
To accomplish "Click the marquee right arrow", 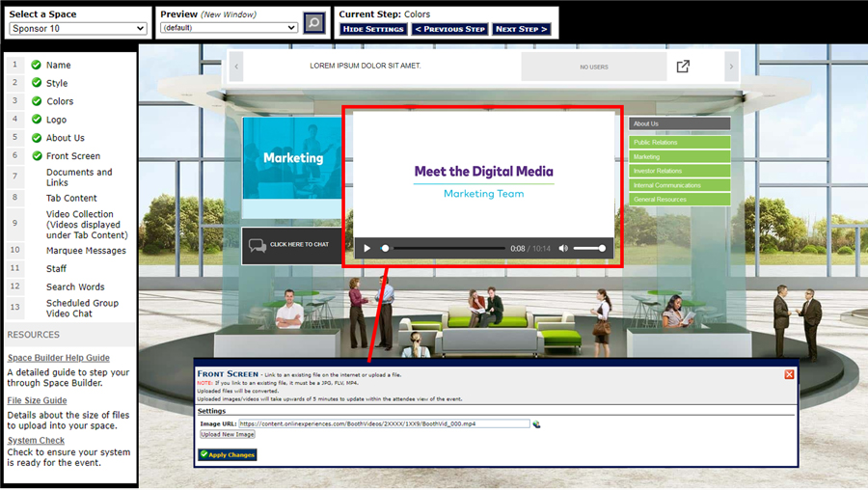I will tap(731, 67).
